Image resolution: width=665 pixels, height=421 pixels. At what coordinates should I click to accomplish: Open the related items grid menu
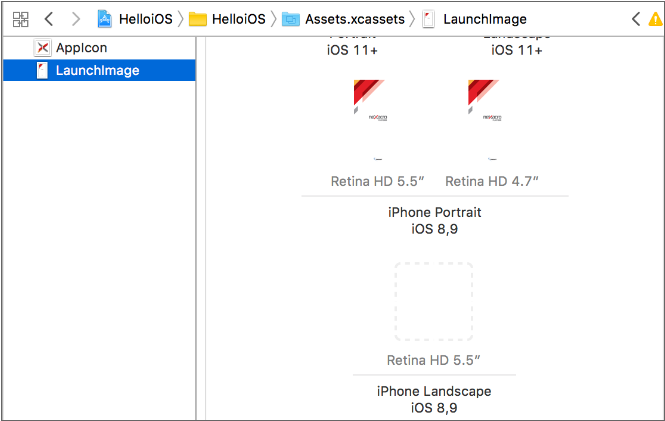pyautogui.click(x=20, y=19)
